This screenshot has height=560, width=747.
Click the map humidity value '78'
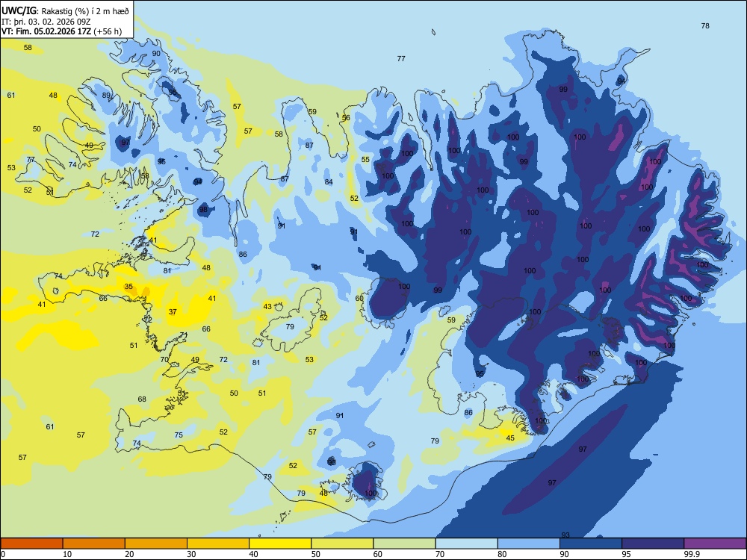point(705,25)
